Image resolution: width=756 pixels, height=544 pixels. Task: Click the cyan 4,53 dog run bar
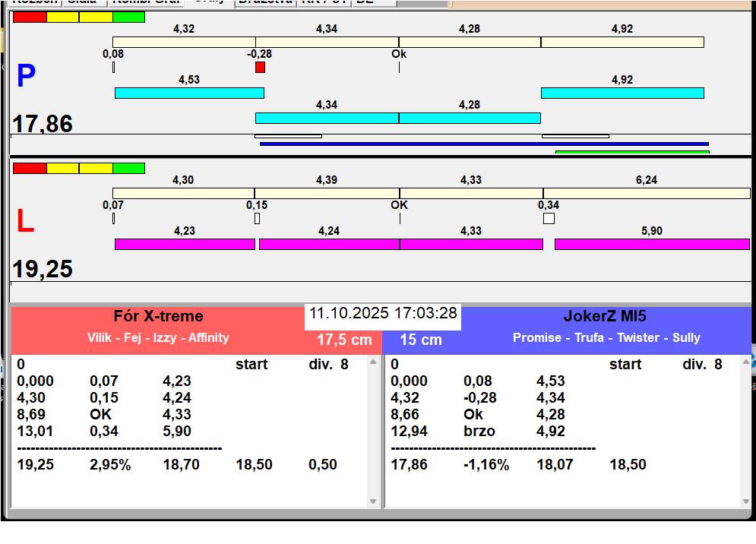pyautogui.click(x=189, y=93)
